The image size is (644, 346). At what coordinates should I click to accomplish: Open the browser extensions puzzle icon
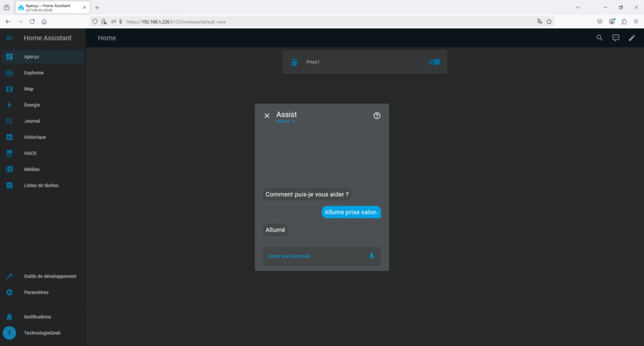point(624,22)
